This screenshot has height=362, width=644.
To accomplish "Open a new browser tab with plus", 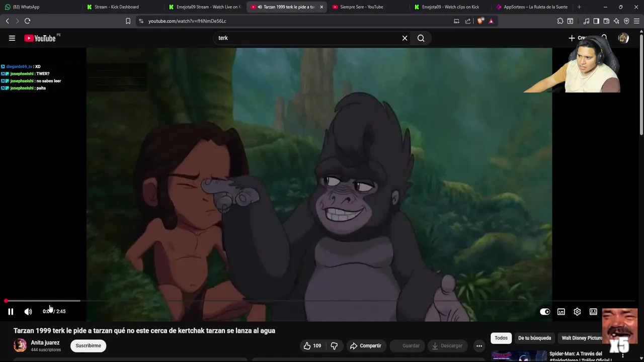I will coord(579,7).
